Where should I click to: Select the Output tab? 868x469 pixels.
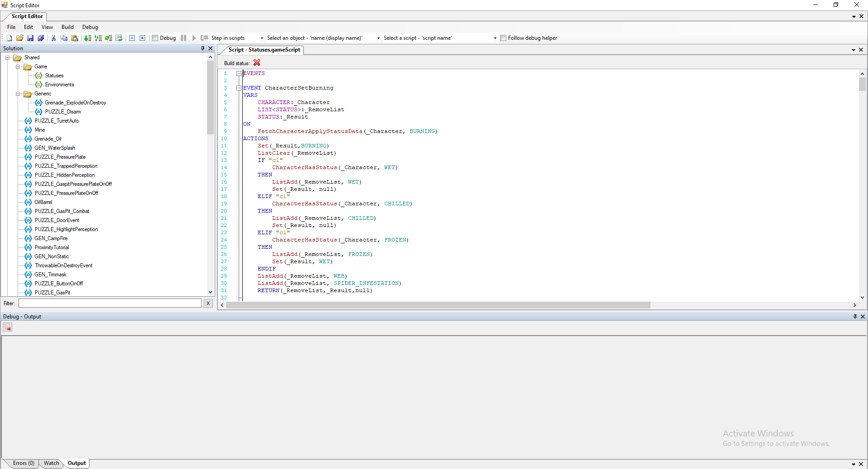76,463
